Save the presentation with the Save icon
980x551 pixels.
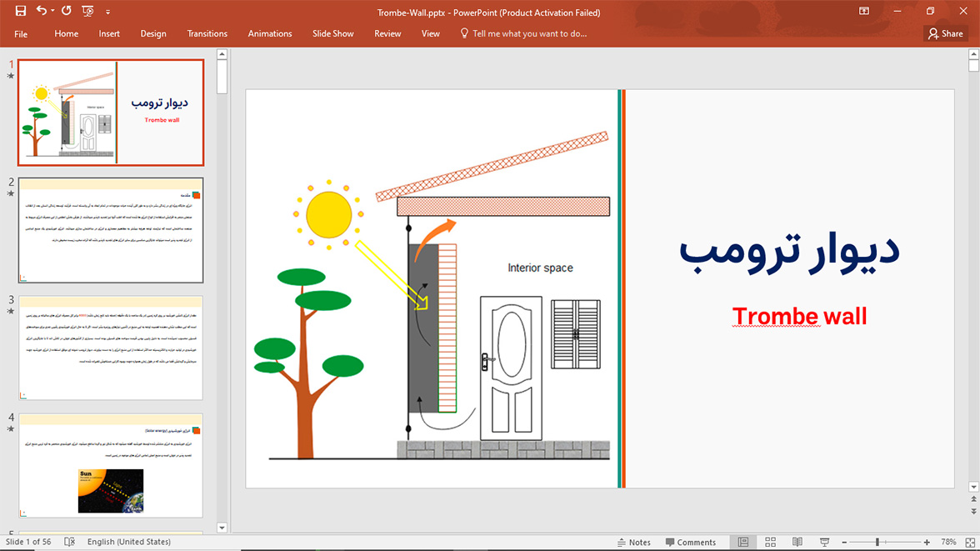pos(21,11)
